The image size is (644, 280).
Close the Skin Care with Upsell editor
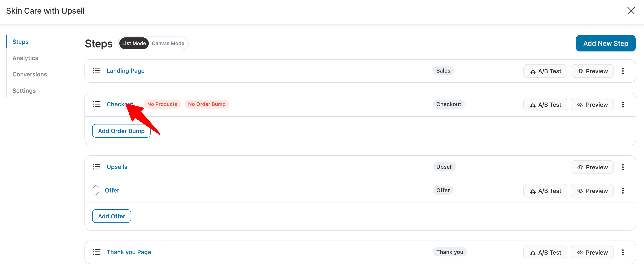631,11
